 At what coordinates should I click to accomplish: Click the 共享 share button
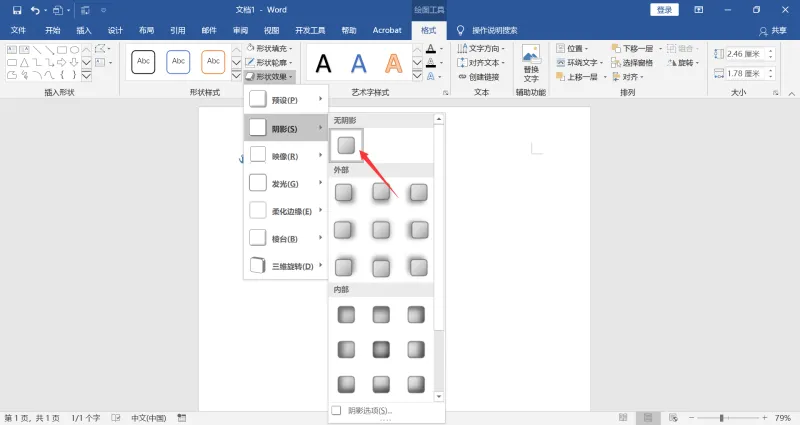(773, 31)
